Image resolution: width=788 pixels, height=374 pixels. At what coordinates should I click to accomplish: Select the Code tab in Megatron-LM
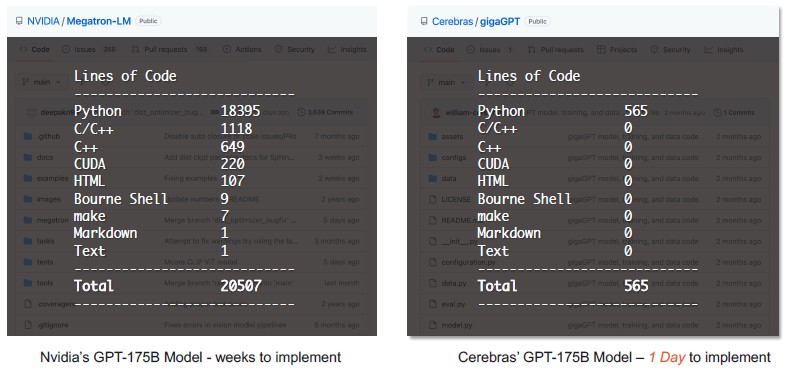click(35, 49)
